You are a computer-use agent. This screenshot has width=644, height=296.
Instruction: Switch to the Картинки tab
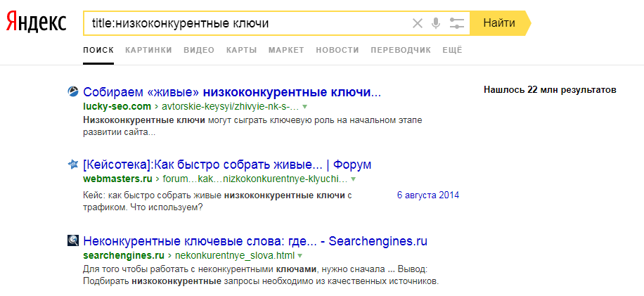[148, 50]
